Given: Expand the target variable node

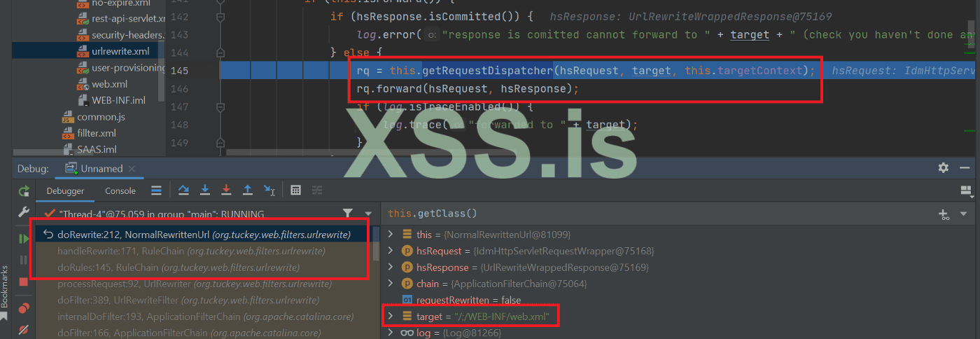Looking at the screenshot, I should coord(392,317).
